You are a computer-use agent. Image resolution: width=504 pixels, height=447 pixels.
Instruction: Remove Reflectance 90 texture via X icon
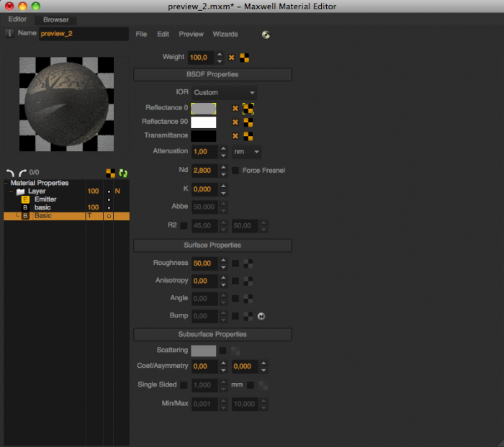pyautogui.click(x=235, y=122)
